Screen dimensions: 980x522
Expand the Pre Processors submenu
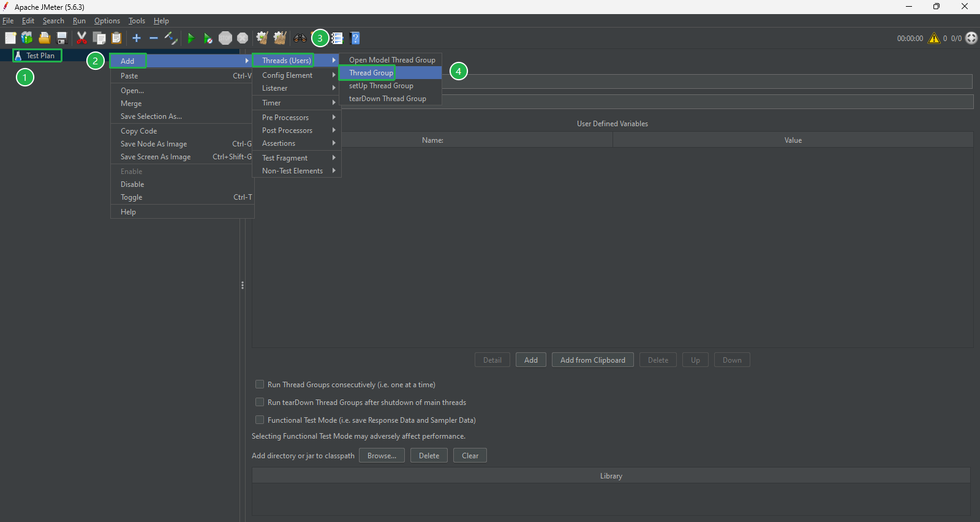(296, 117)
